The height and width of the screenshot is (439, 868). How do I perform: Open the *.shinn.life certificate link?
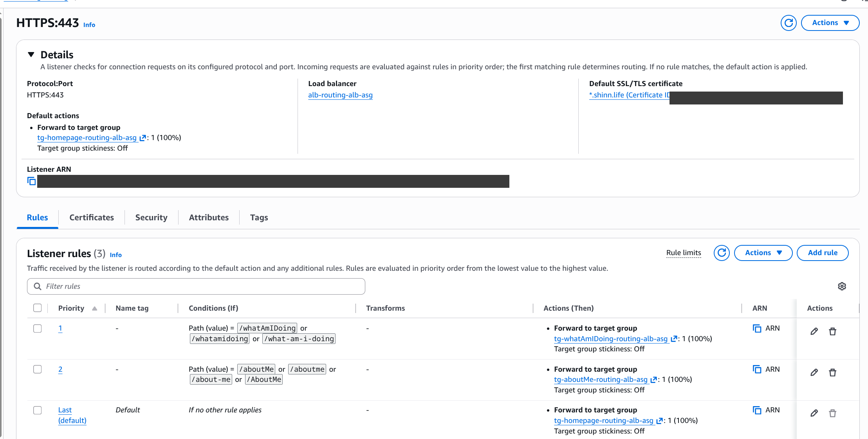(x=629, y=95)
